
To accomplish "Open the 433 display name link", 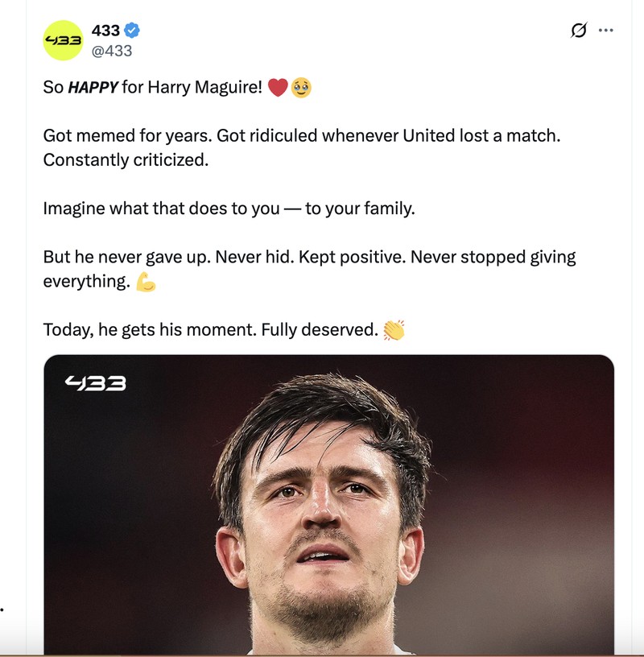I will click(105, 31).
